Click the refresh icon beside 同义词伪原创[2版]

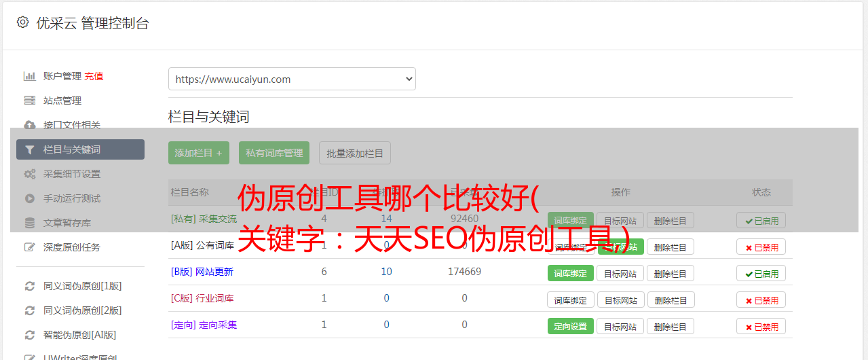click(x=29, y=310)
